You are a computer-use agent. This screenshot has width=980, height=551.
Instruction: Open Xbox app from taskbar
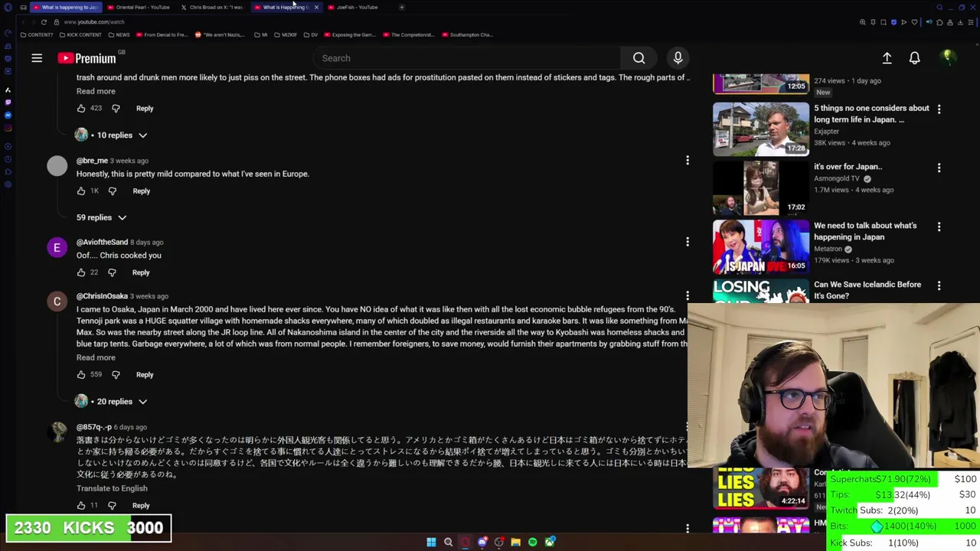(550, 542)
